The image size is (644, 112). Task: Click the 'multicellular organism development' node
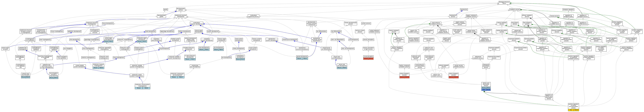tap(196, 23)
